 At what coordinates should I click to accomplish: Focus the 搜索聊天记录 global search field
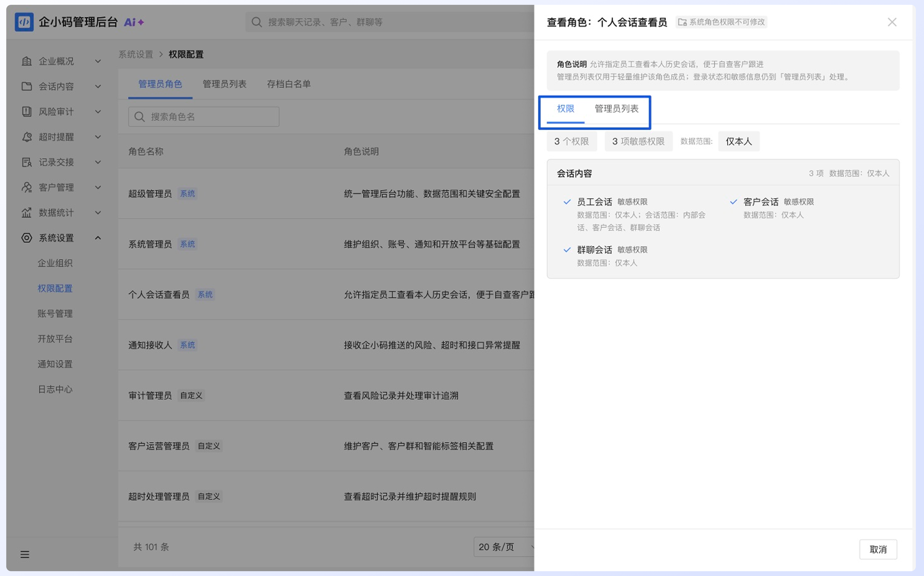tap(390, 22)
